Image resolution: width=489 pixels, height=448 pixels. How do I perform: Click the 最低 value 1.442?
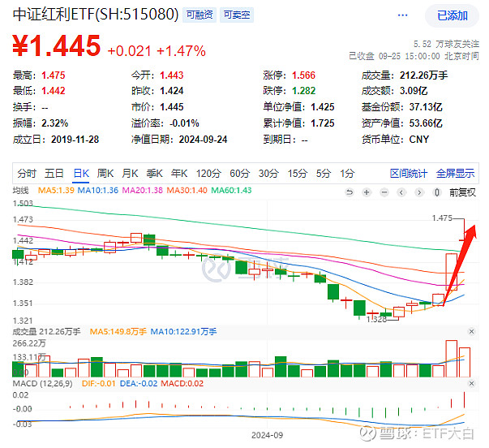[54, 91]
